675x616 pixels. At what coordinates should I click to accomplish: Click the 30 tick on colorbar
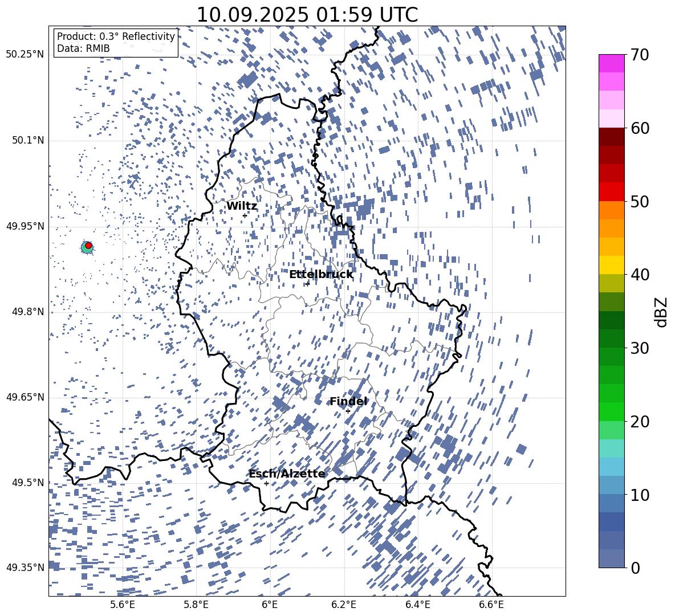[x=639, y=348]
